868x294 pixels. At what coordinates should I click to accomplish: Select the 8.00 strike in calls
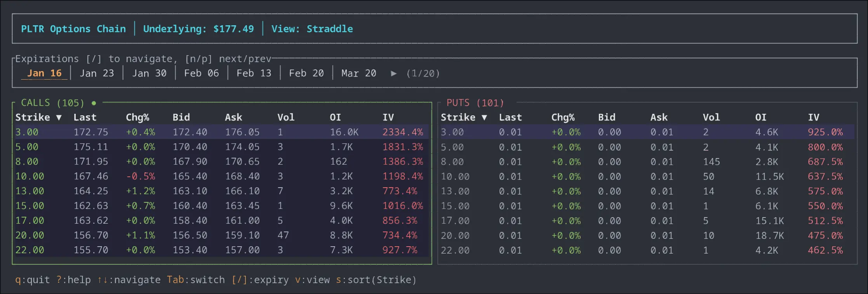tap(27, 162)
